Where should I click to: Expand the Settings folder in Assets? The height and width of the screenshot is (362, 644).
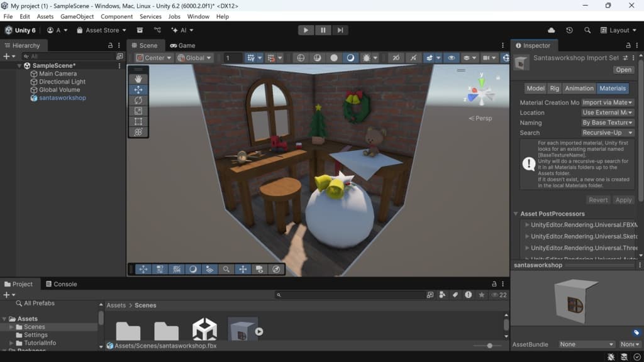[x=11, y=335]
